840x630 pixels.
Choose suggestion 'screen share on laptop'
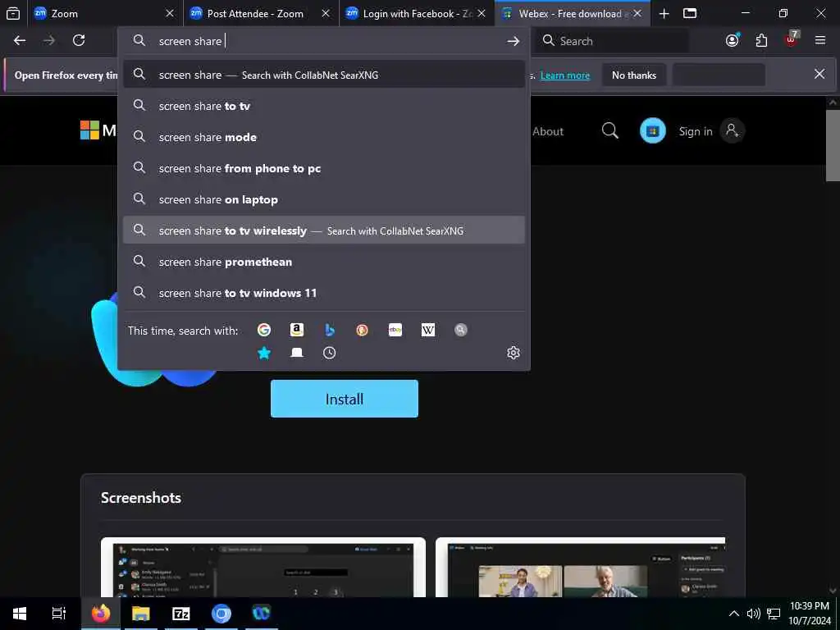323,199
